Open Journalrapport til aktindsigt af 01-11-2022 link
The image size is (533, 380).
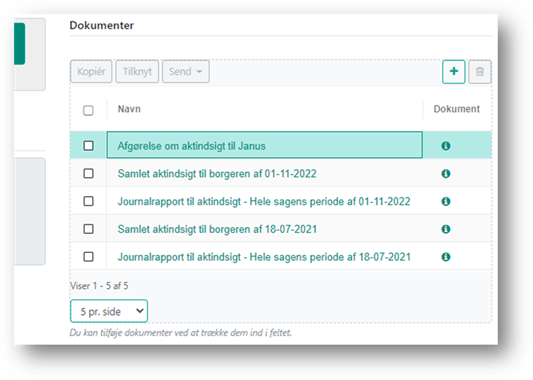point(264,202)
